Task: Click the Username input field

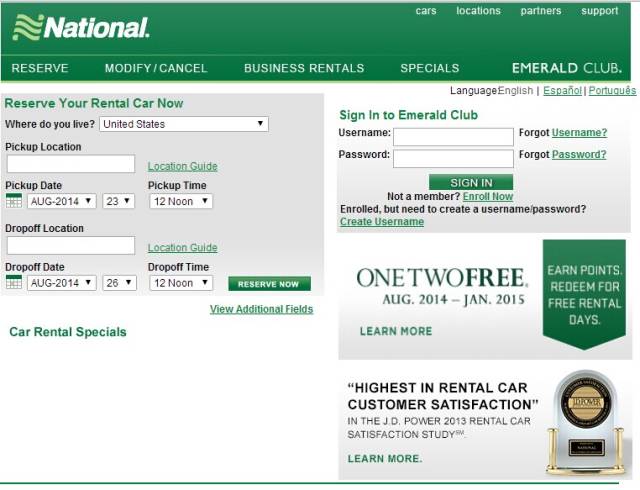Action: pyautogui.click(x=453, y=137)
